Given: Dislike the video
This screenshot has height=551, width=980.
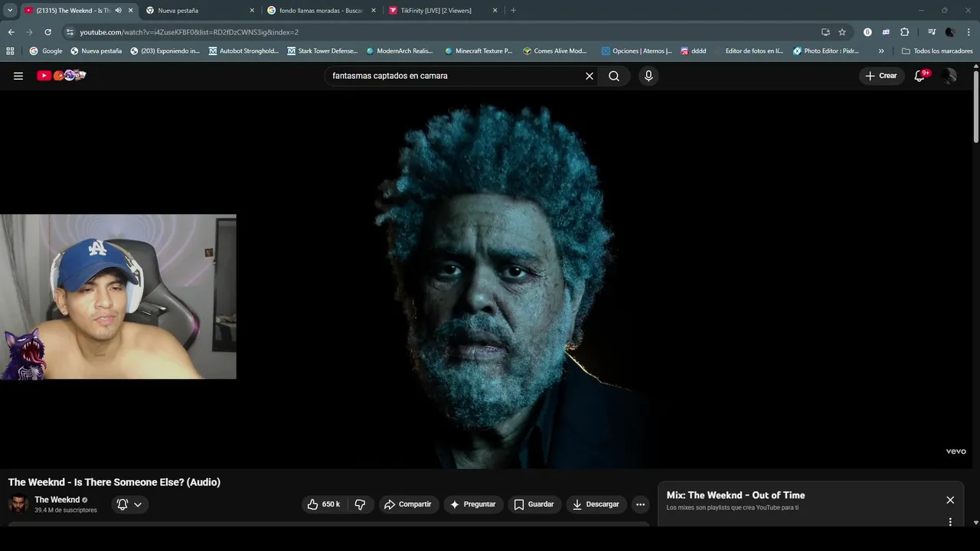Looking at the screenshot, I should 360,504.
